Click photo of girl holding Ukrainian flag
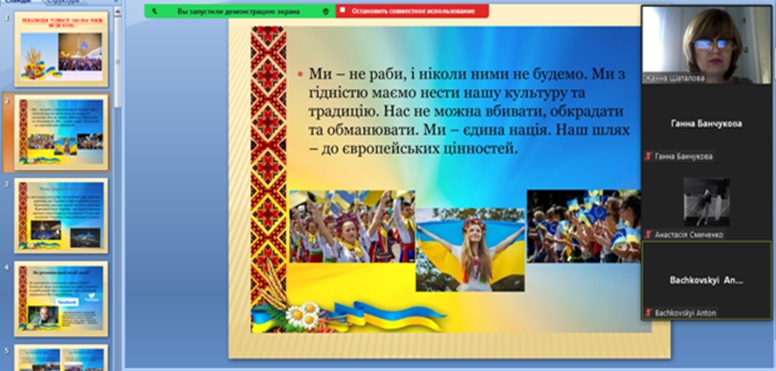 tap(470, 249)
